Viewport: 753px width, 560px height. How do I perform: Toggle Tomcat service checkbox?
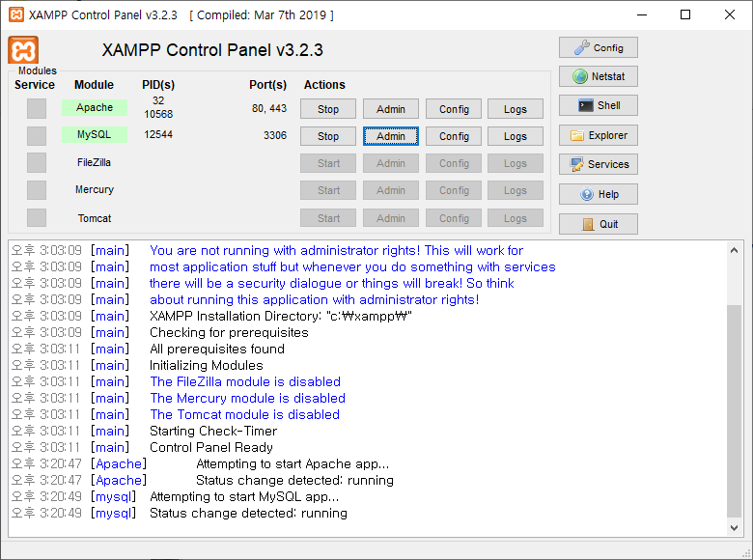(37, 217)
